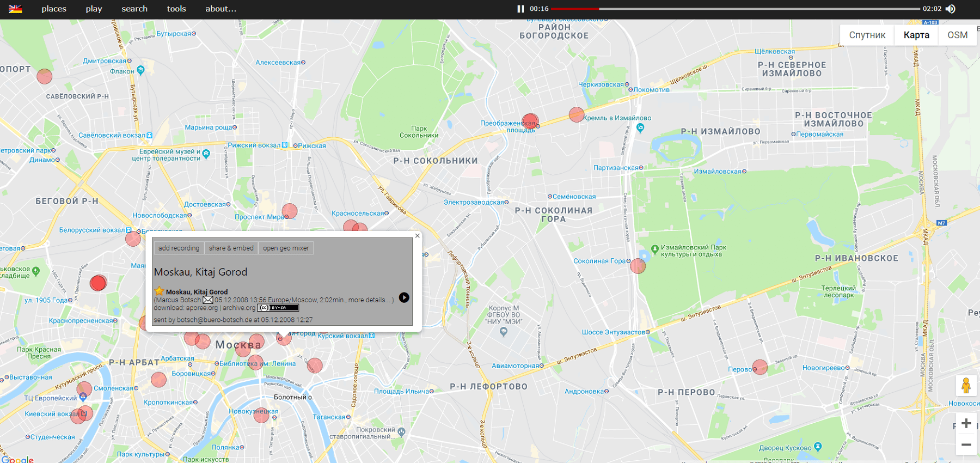Click the star icon beside Moskau, Kitaj Gorod

coord(159,291)
